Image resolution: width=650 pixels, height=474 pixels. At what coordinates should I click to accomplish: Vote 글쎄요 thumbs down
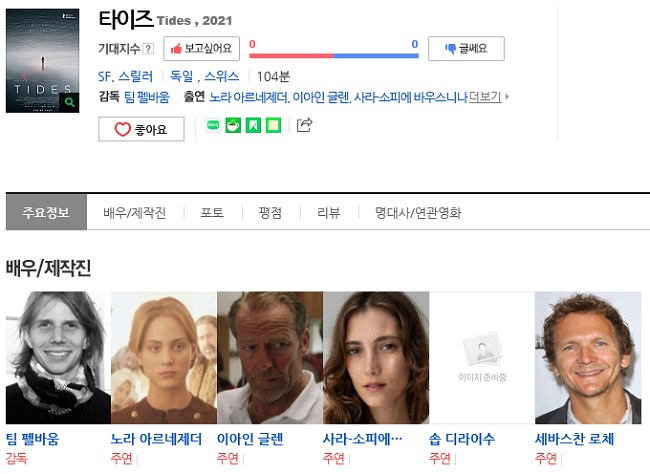[x=466, y=49]
